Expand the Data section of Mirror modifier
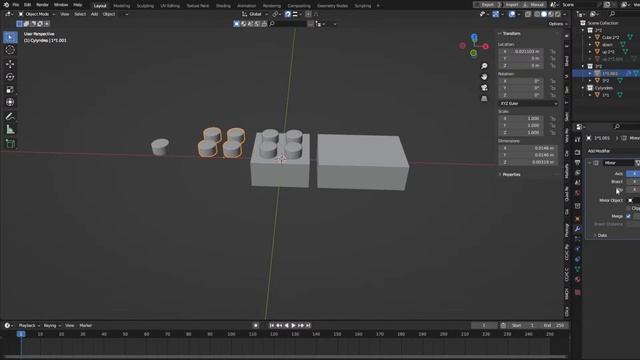 (x=600, y=236)
